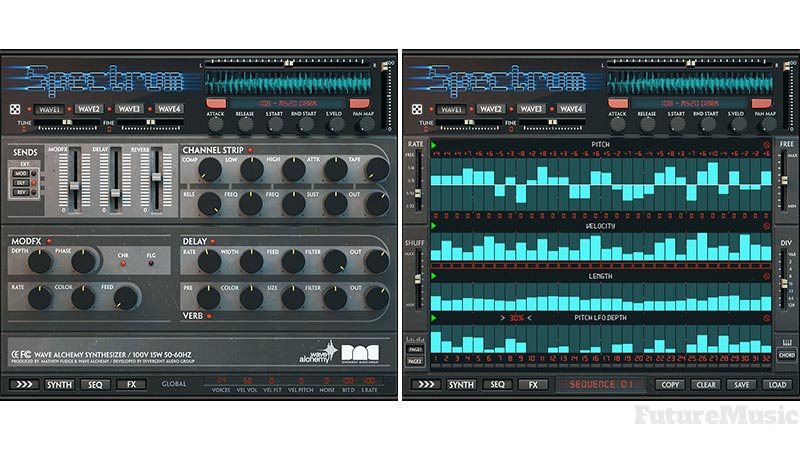Viewport: 800px width, 450px height.
Task: Toggle the VERB section power LED
Action: pyautogui.click(x=209, y=316)
